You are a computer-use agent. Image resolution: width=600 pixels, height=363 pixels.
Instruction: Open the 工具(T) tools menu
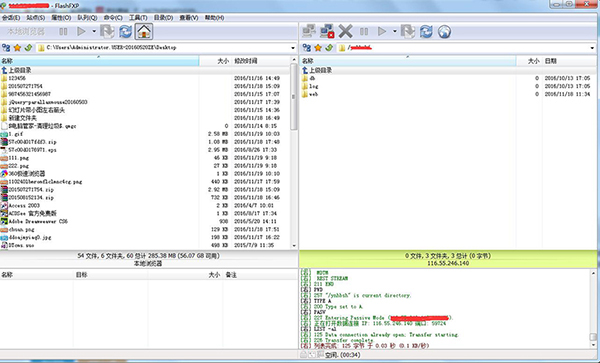[x=138, y=18]
